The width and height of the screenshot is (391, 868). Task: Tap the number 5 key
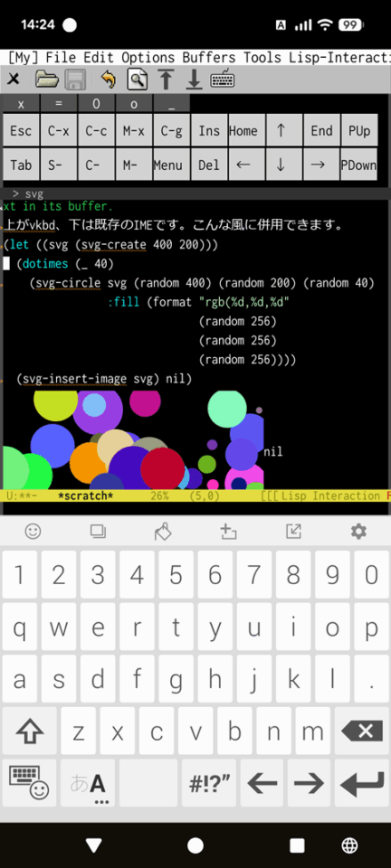pyautogui.click(x=176, y=576)
